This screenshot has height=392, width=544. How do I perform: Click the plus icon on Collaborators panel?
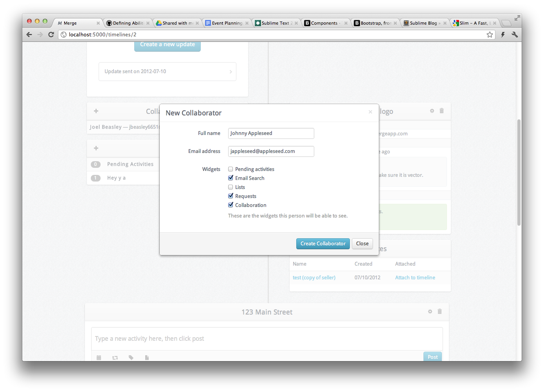pyautogui.click(x=96, y=111)
